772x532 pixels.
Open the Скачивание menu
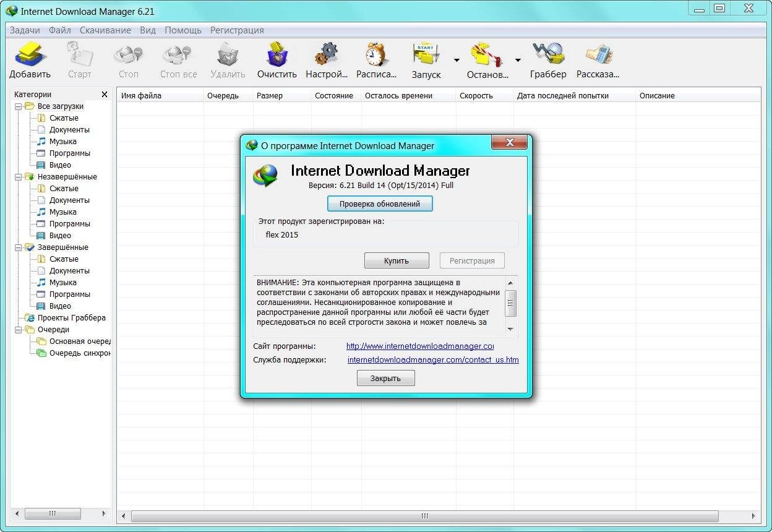(x=105, y=30)
